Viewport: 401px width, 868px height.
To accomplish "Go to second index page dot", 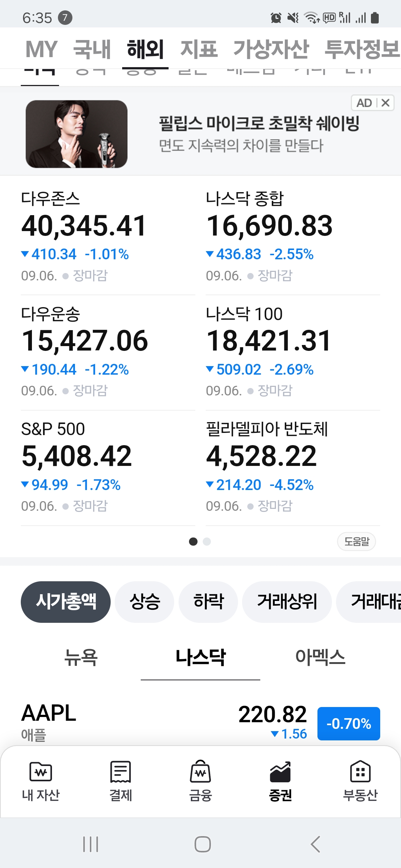I will pos(207,542).
